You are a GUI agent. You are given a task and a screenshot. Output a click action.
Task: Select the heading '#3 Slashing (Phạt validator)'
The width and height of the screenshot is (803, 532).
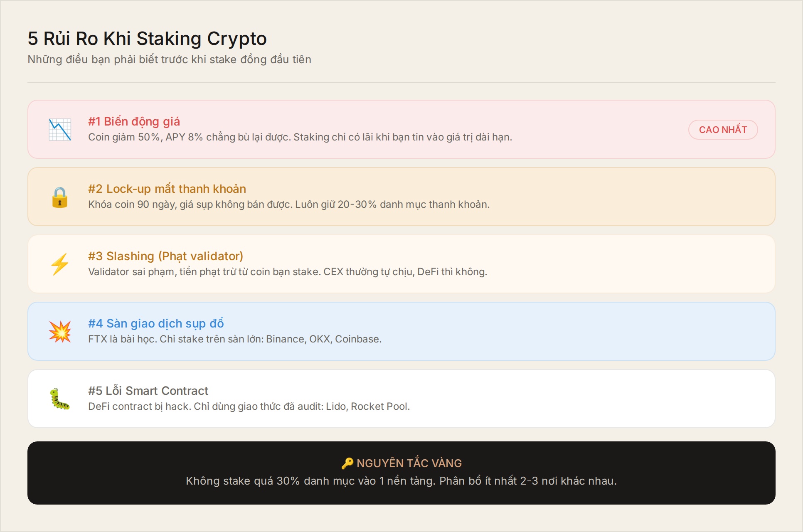click(165, 256)
